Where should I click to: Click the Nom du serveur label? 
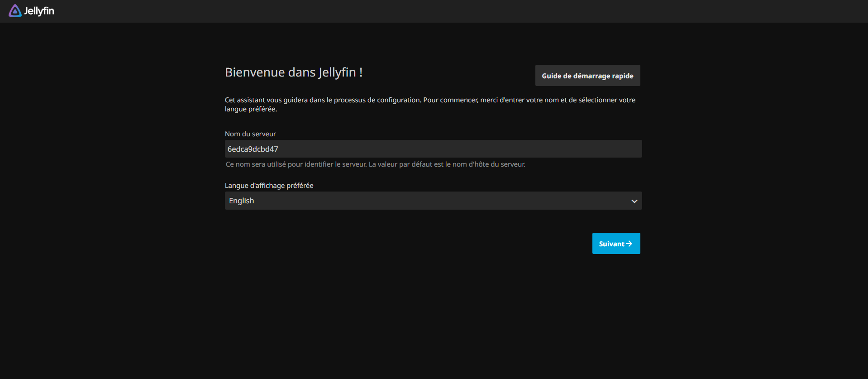(x=250, y=134)
